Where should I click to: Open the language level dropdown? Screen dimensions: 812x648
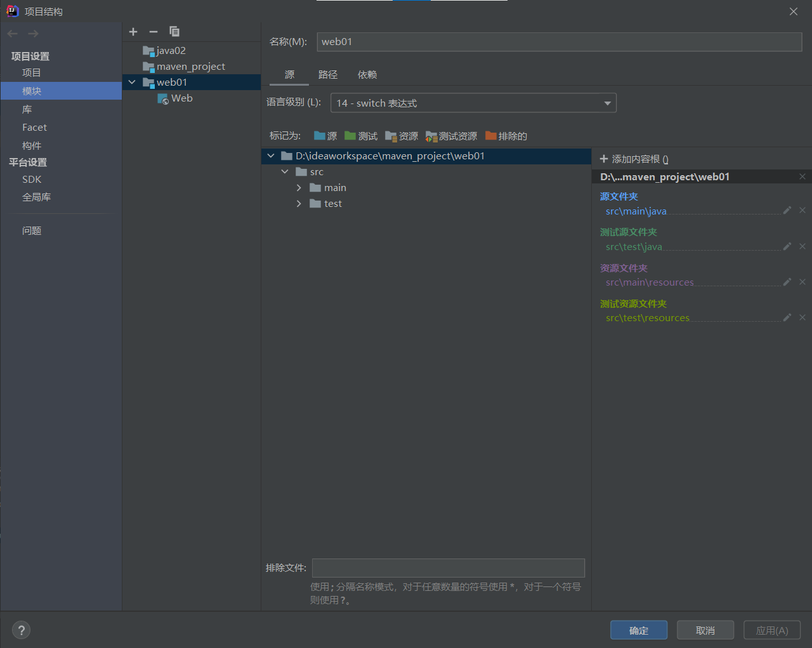[473, 103]
